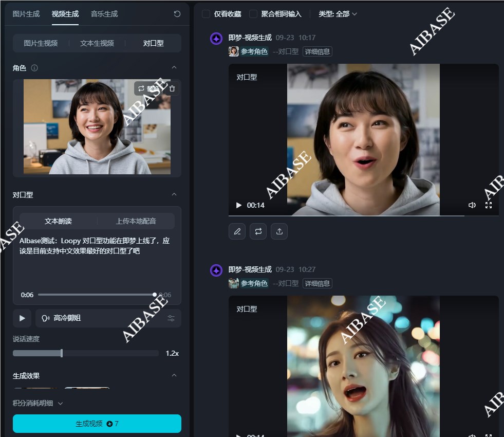Click the 即梦 avatar icon of 10:17 post

pos(216,39)
